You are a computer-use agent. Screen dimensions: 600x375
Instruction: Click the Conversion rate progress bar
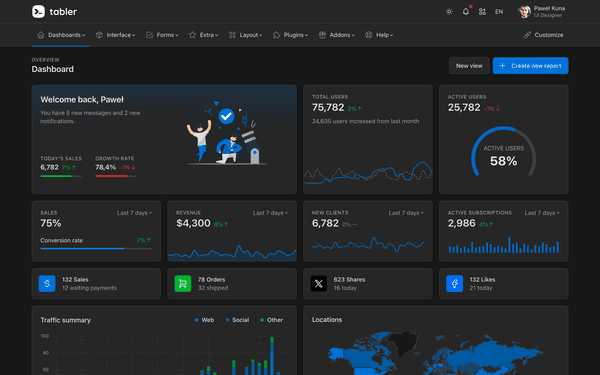click(96, 249)
